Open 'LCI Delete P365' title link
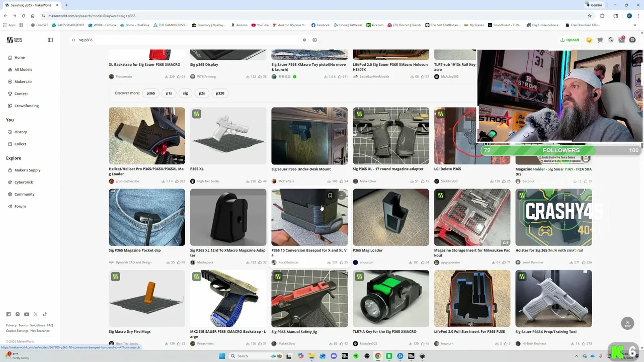This screenshot has width=644, height=362. click(x=447, y=169)
